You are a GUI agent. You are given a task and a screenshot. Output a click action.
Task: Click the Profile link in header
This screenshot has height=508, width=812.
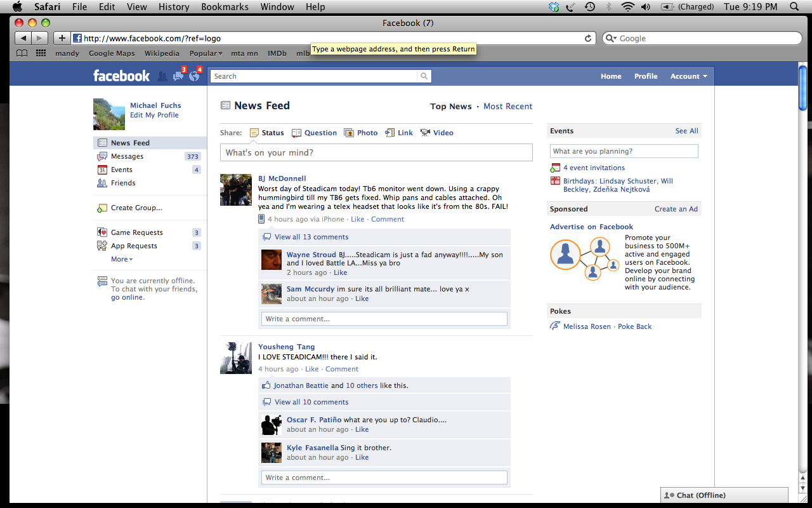[x=646, y=76]
